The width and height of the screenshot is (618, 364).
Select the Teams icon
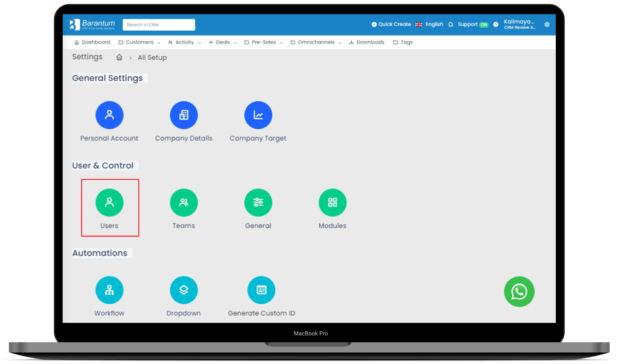[183, 202]
